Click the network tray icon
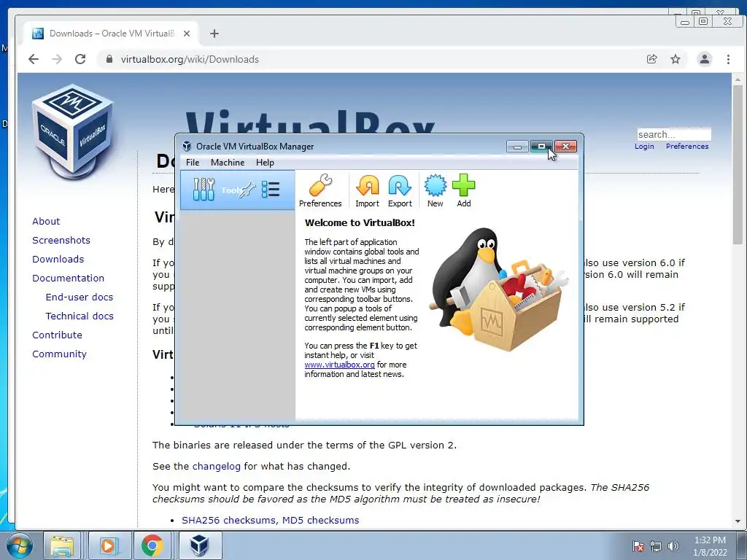The height and width of the screenshot is (560, 747). pos(656,546)
